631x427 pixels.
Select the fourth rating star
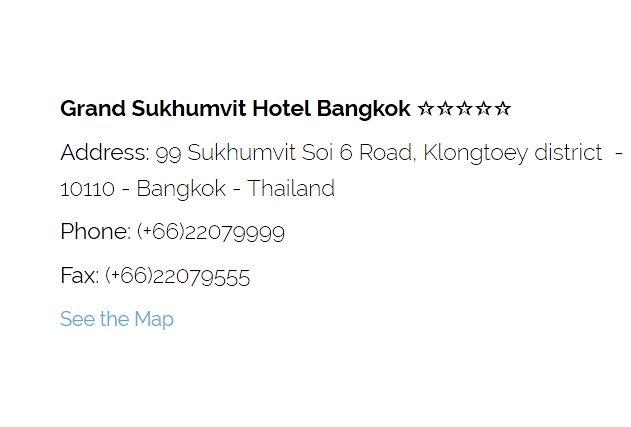pyautogui.click(x=484, y=108)
